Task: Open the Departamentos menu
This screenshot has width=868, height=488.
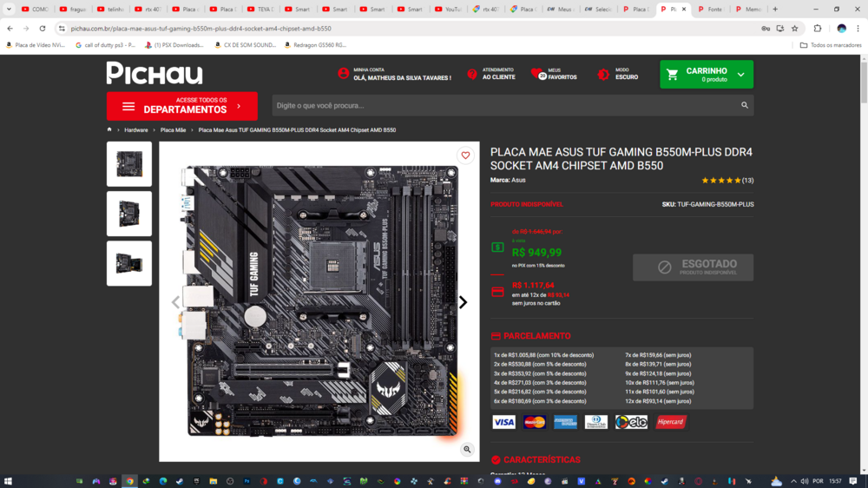Action: pyautogui.click(x=182, y=106)
